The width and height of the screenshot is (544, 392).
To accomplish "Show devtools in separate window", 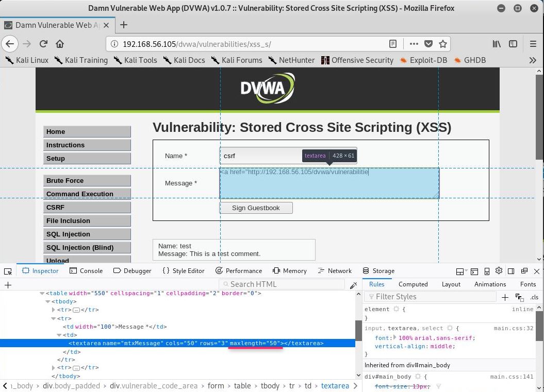I will pyautogui.click(x=524, y=271).
